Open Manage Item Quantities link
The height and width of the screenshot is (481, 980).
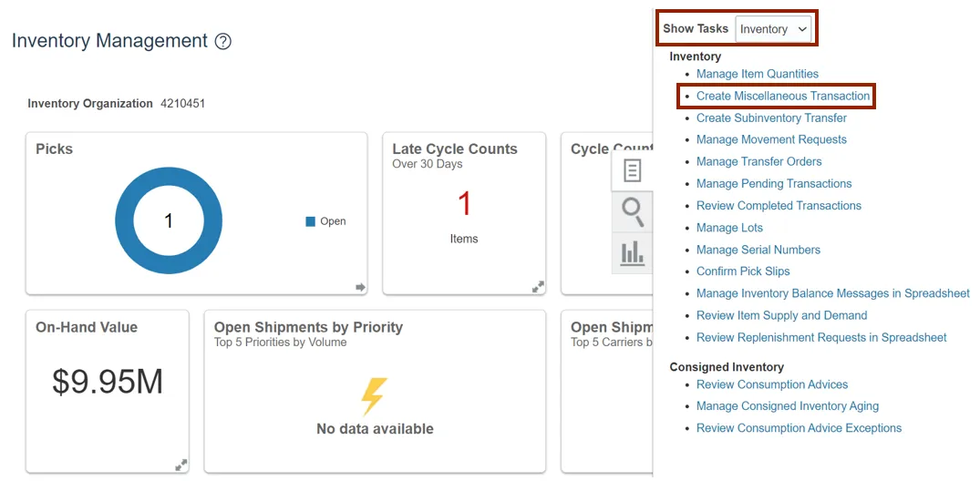(x=757, y=74)
